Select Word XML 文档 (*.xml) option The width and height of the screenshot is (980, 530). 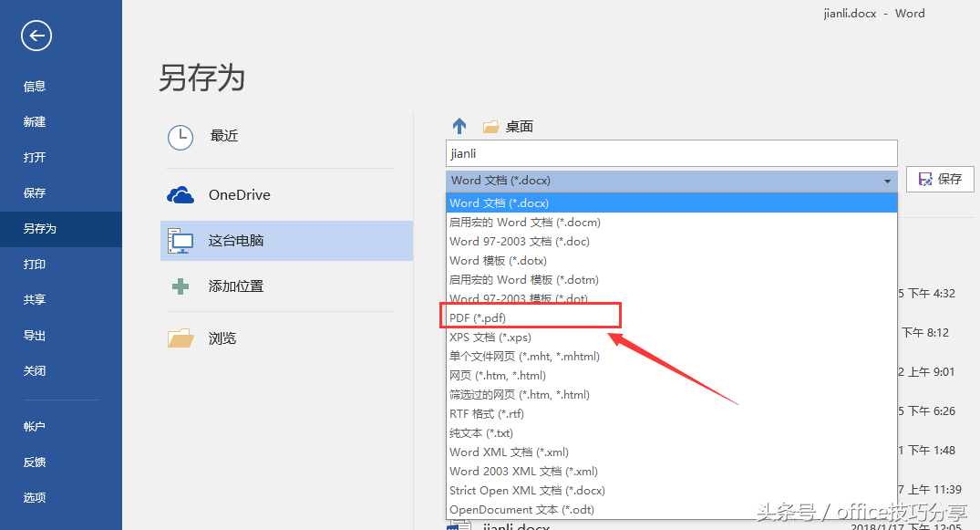[x=671, y=452]
